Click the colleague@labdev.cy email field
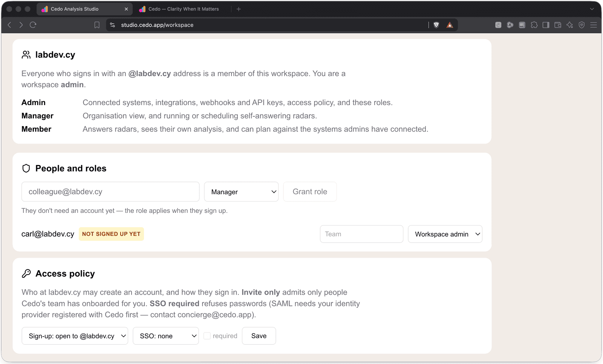603x364 pixels. [110, 192]
